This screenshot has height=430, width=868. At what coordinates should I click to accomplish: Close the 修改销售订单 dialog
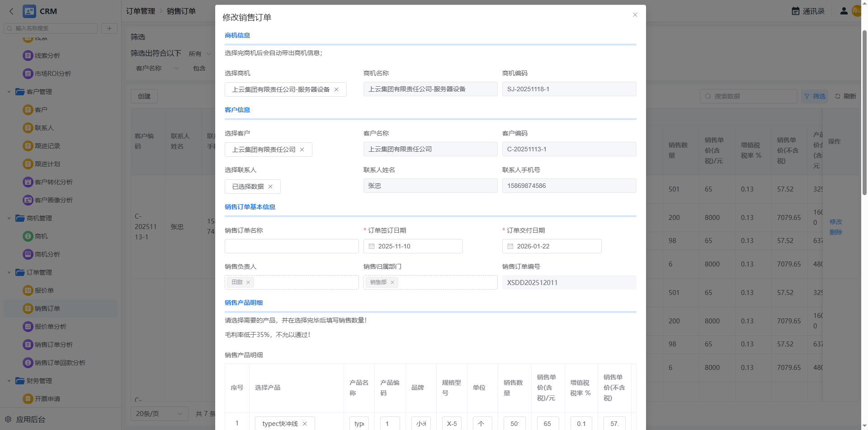tap(635, 15)
